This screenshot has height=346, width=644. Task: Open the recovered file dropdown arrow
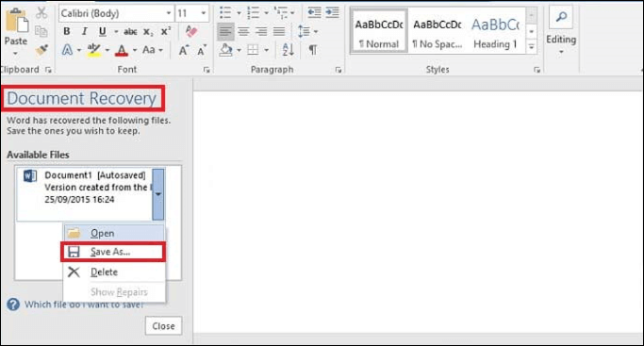[158, 194]
